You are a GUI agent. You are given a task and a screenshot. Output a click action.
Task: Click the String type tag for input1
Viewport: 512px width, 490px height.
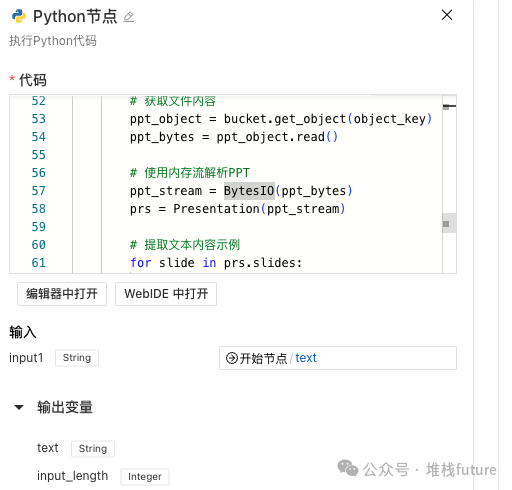coord(77,358)
